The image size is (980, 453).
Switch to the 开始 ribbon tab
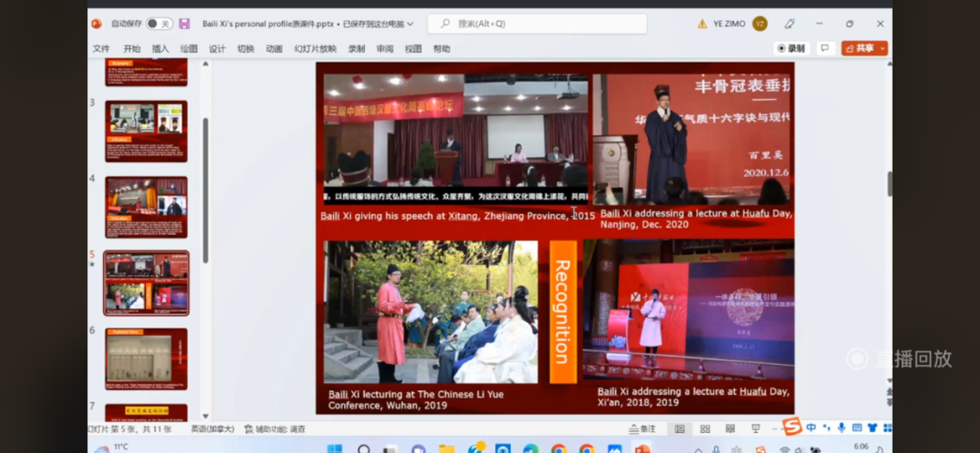pos(132,49)
